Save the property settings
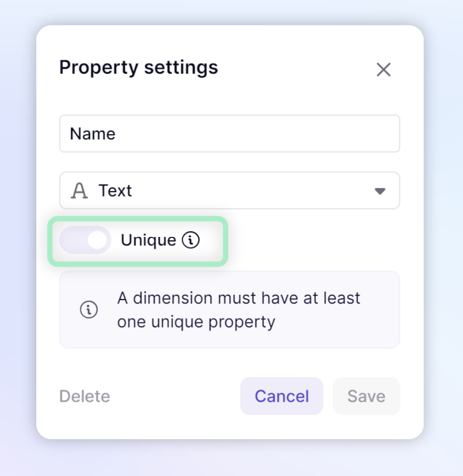The image size is (463, 476). 366,396
